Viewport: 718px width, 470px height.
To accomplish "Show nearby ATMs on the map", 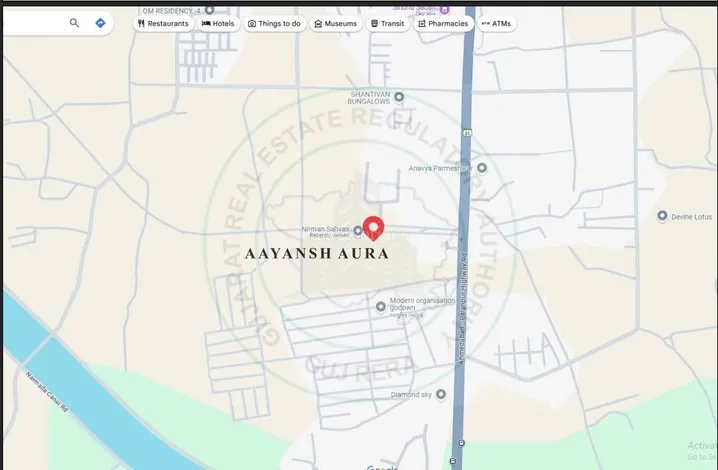I will click(497, 23).
